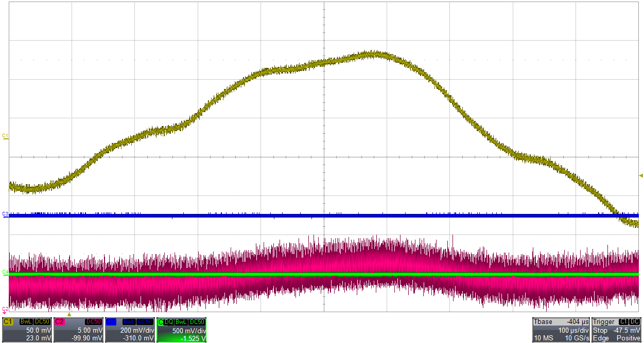Image resolution: width=644 pixels, height=343 pixels.
Task: Click the DC50 coupling indicator on C1
Action: [42, 322]
